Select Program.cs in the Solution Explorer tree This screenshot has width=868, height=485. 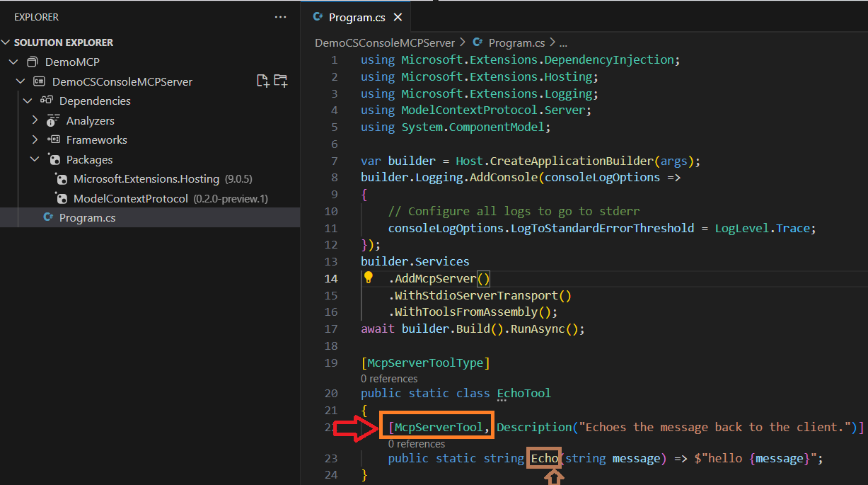click(87, 218)
